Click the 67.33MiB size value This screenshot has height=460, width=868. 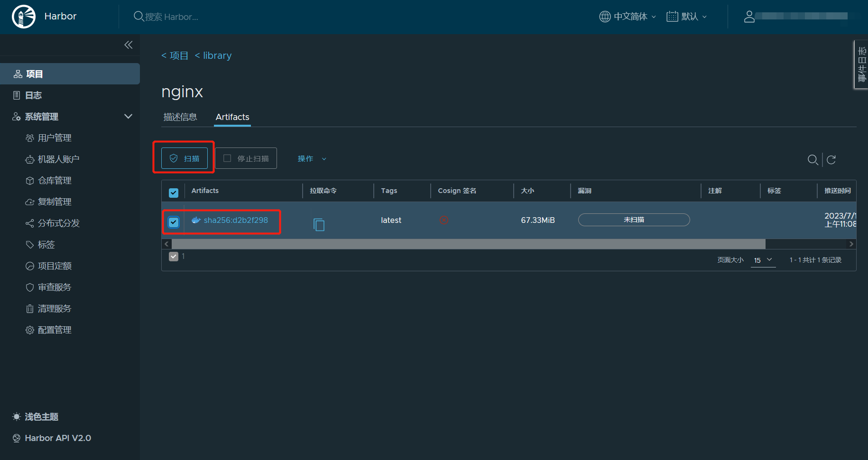click(x=538, y=220)
